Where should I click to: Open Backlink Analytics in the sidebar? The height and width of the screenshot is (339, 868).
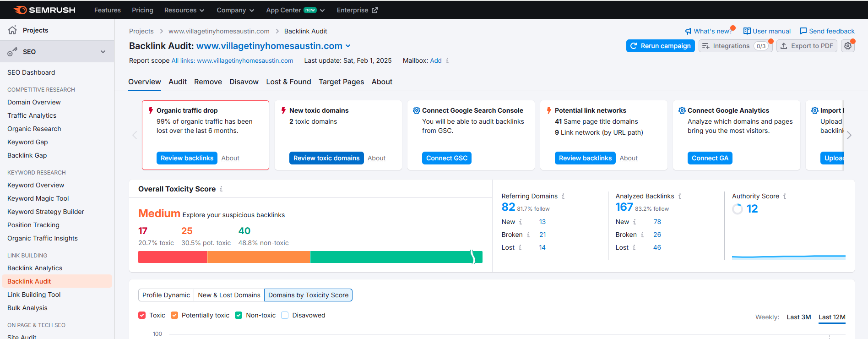click(x=35, y=268)
